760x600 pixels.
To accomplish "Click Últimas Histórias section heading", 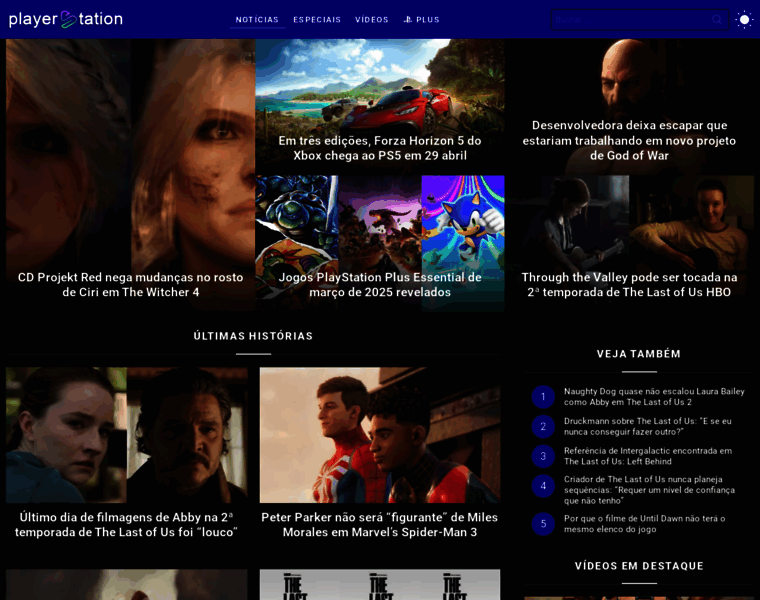I will click(x=253, y=336).
